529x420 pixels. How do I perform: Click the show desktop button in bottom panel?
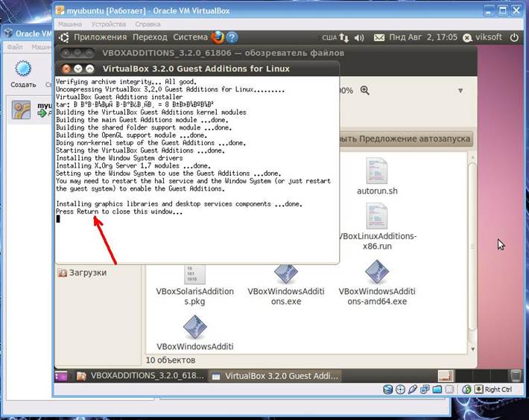coord(61,376)
